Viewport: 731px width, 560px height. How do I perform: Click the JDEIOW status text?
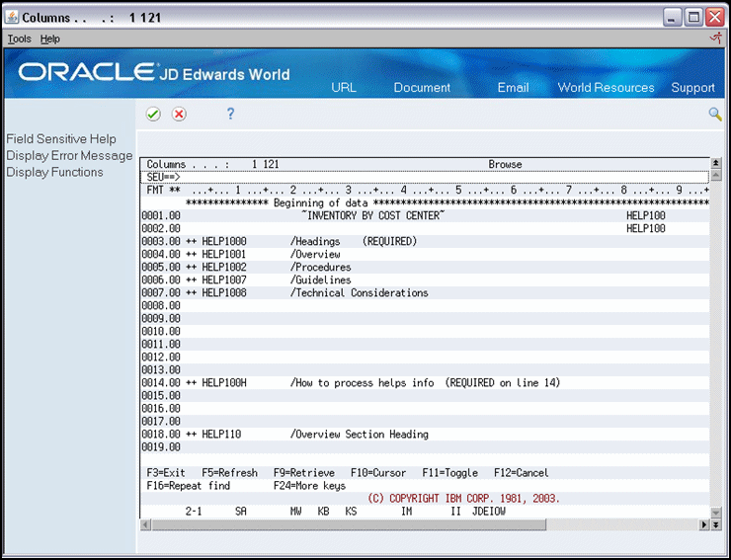(489, 512)
